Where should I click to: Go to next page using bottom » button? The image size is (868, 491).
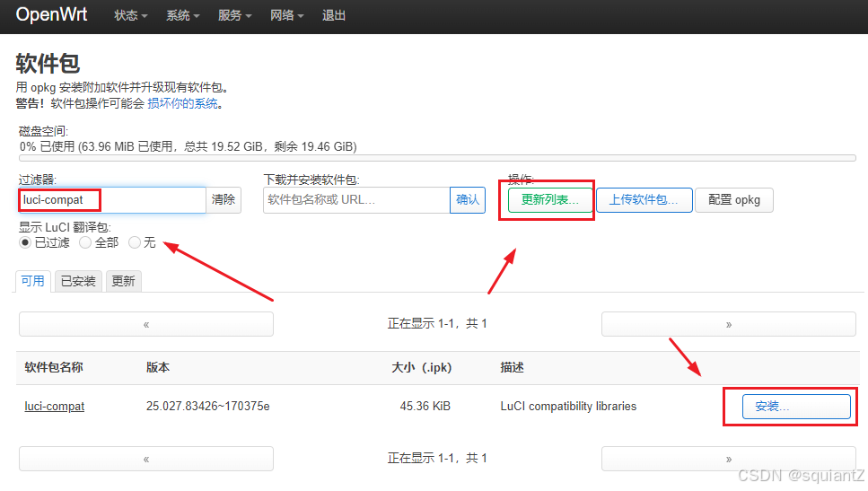click(729, 459)
